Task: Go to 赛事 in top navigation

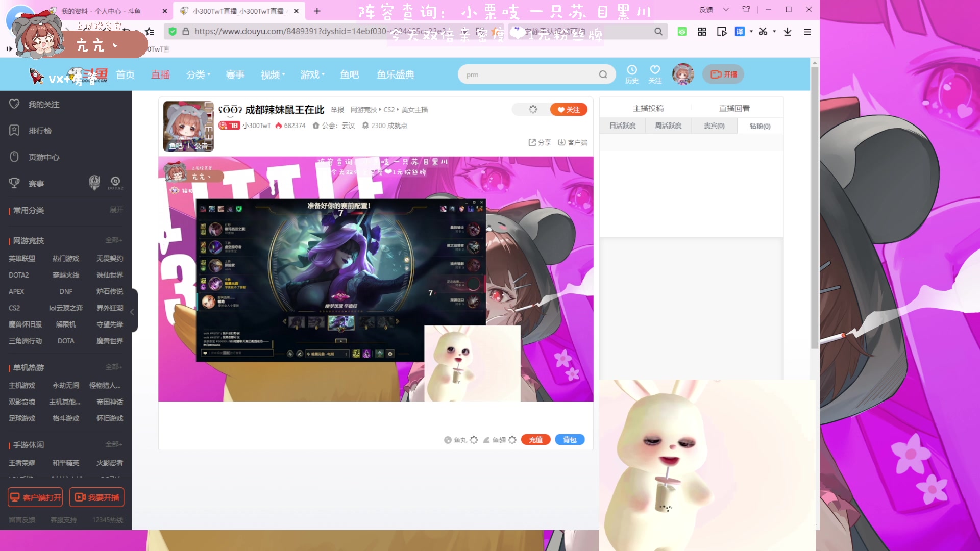Action: tap(235, 74)
